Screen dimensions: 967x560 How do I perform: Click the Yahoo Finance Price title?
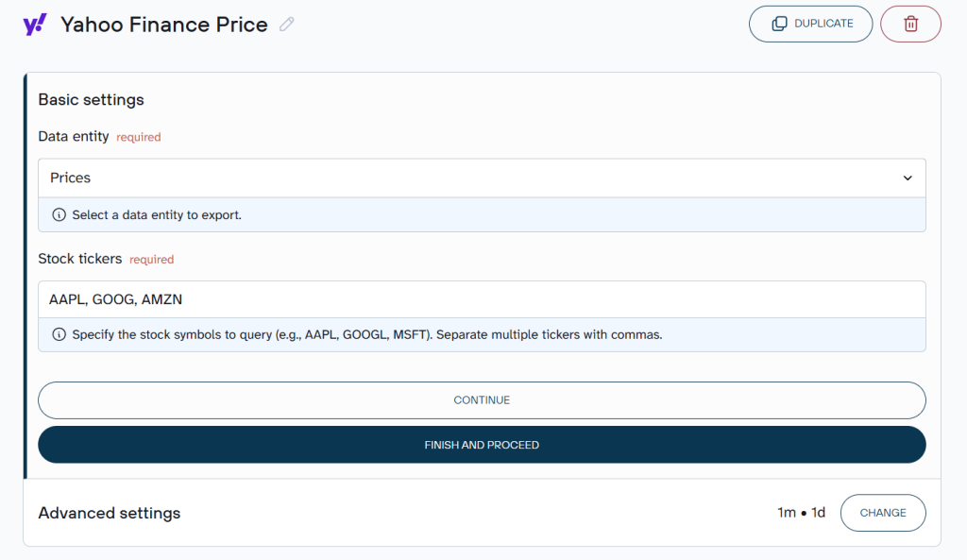(x=163, y=25)
